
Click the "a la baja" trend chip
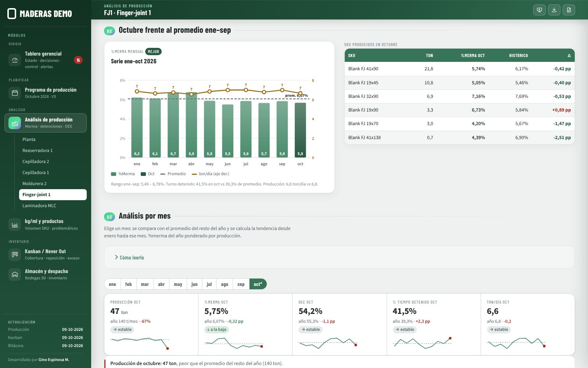217,329
